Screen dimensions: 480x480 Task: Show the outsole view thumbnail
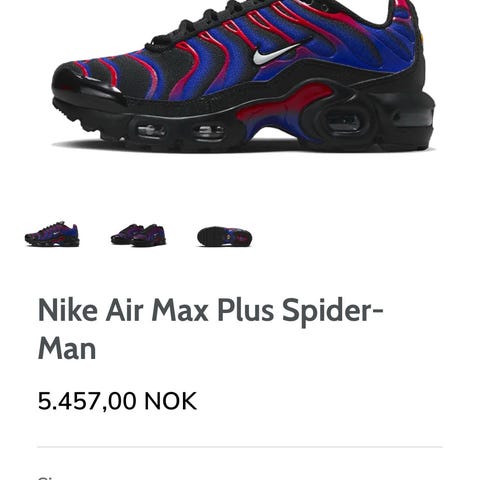coord(225,236)
